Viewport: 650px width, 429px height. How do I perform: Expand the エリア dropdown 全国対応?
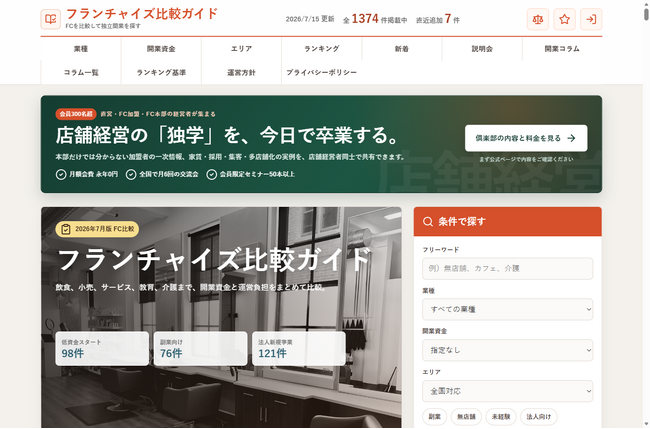click(507, 391)
